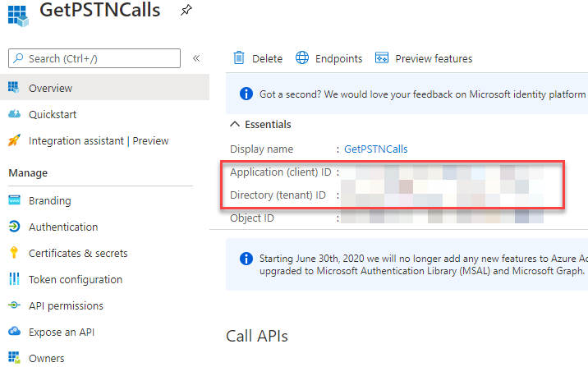Image resolution: width=588 pixels, height=367 pixels.
Task: Click the Overview grid icon
Action: 13,87
